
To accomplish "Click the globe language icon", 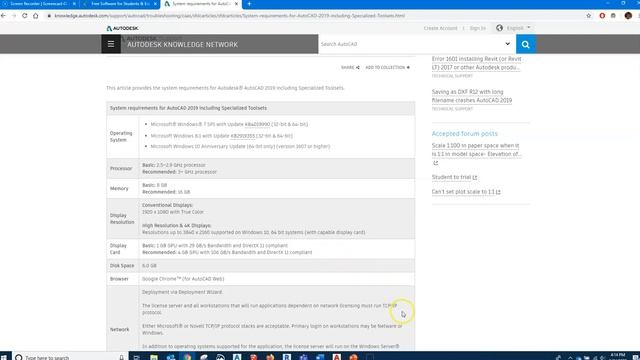I will tap(499, 28).
